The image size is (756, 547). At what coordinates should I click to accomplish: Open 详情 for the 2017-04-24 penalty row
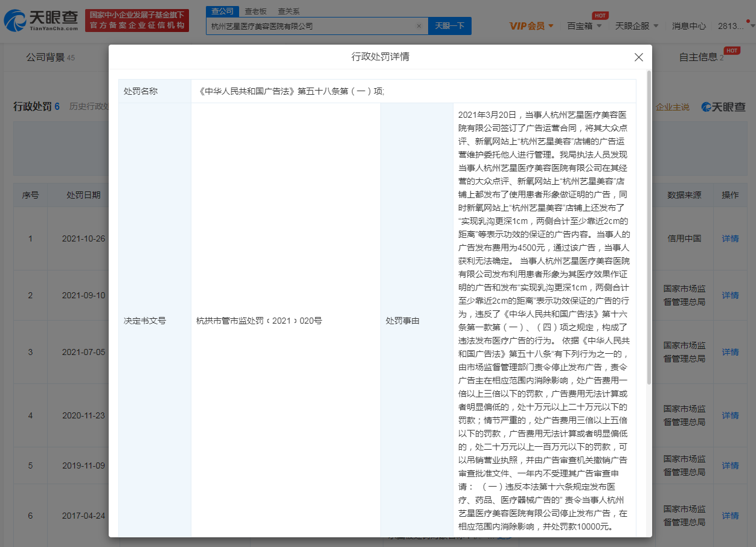(730, 516)
